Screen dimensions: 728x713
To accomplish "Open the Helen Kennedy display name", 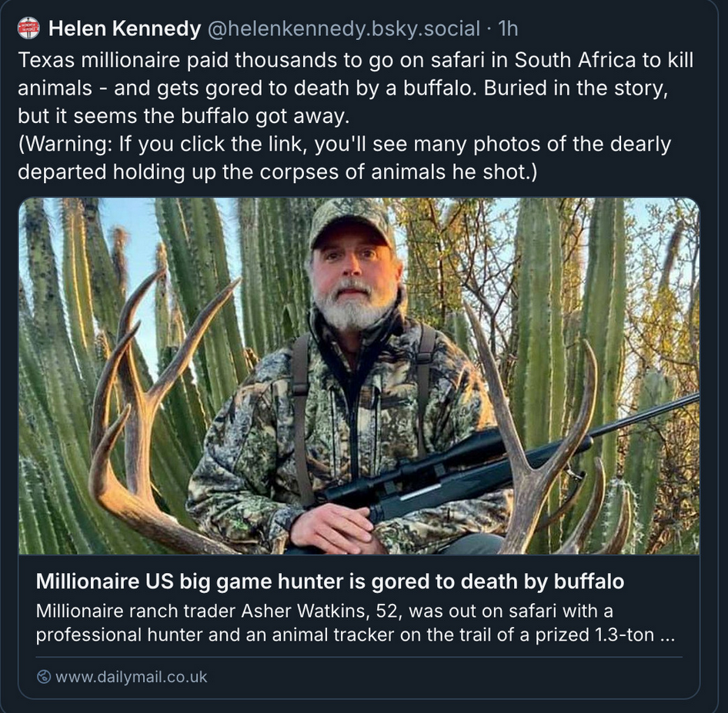I will coord(124,29).
